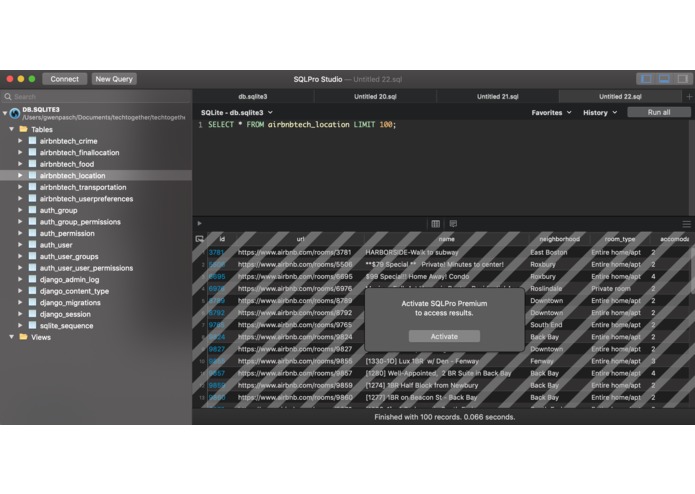The image size is (695, 494).
Task: Click the auth_user table icon
Action: click(x=32, y=244)
